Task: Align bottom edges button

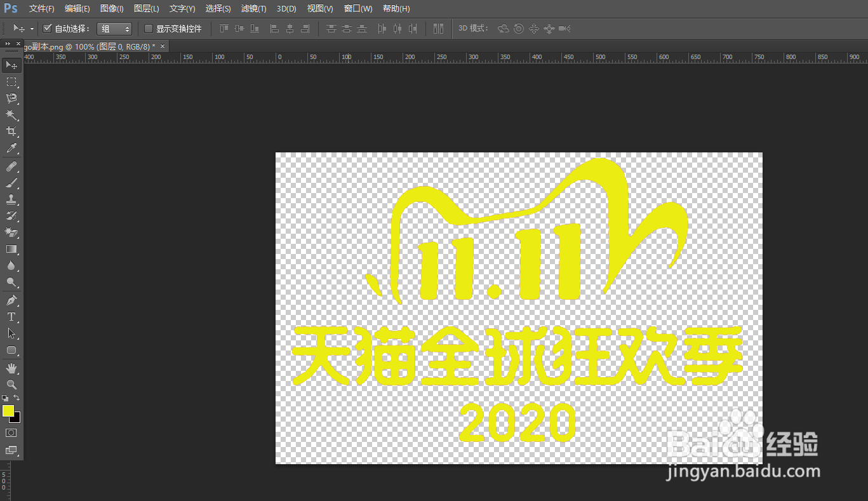Action: coord(255,29)
